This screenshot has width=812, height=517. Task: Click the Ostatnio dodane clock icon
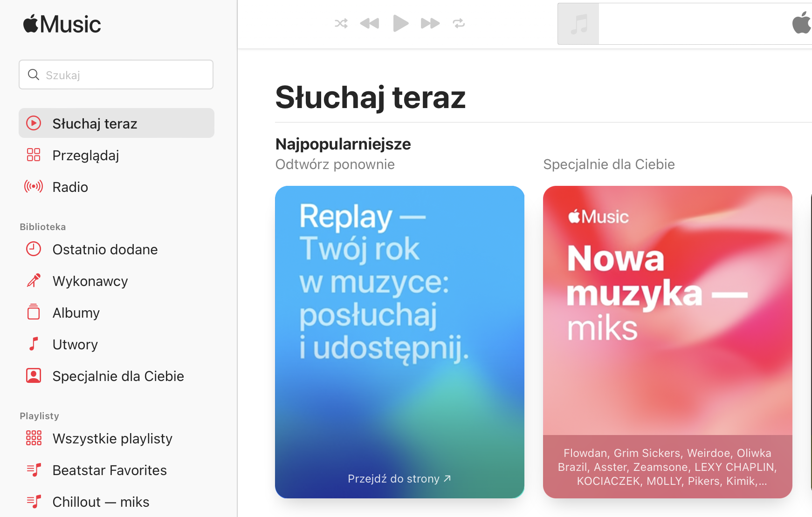[34, 249]
